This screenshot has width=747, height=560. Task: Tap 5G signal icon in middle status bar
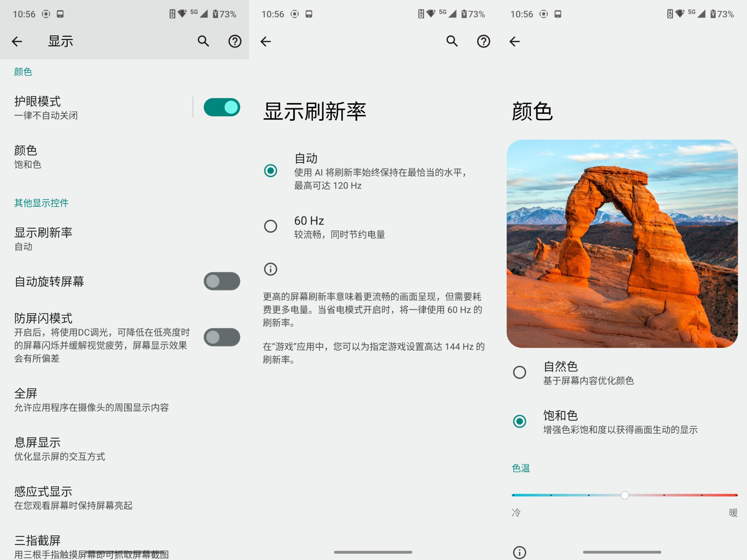(448, 14)
